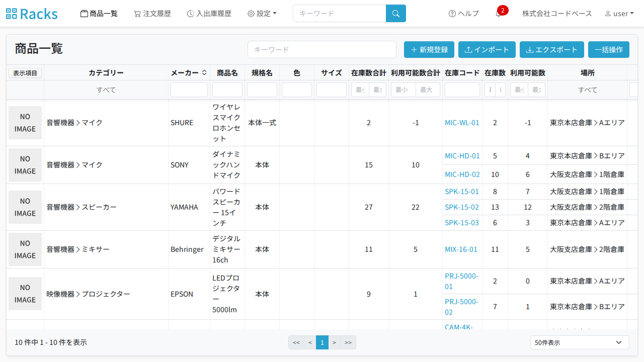Click product name ワイヤレスマイクロホンセット

pyautogui.click(x=226, y=123)
